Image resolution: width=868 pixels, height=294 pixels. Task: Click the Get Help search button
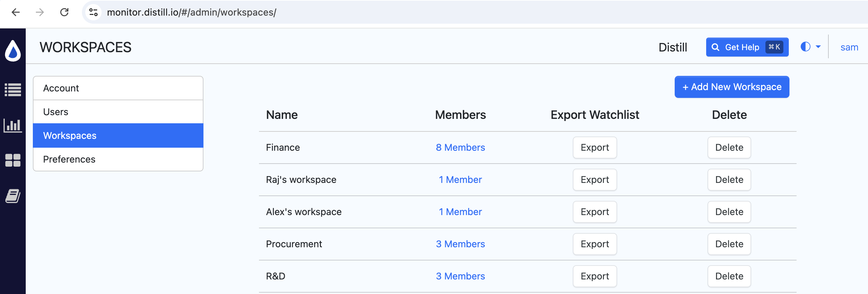point(747,47)
